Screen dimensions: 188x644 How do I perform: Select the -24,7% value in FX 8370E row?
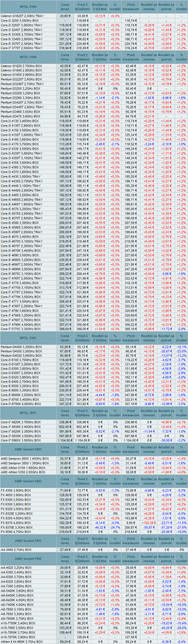[x=115, y=527]
